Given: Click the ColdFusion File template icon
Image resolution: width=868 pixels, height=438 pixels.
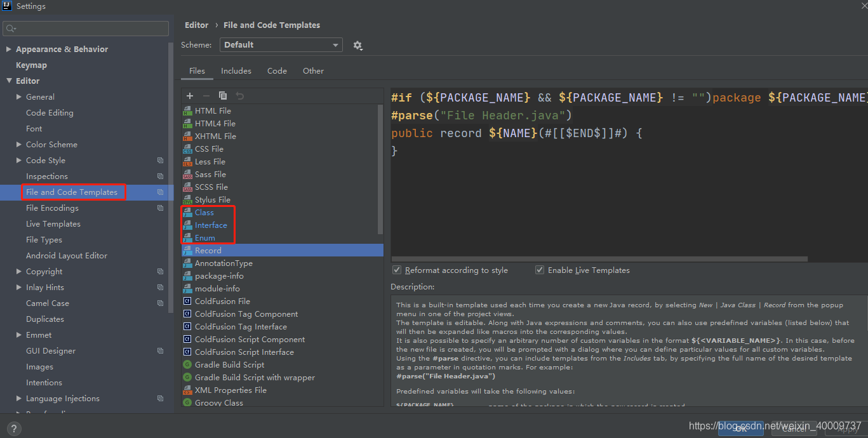Looking at the screenshot, I should 187,302.
